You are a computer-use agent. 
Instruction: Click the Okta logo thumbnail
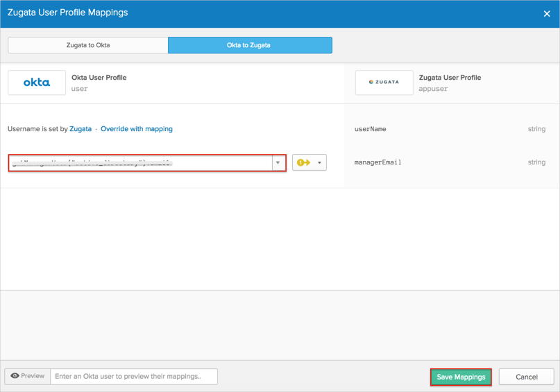[x=37, y=83]
